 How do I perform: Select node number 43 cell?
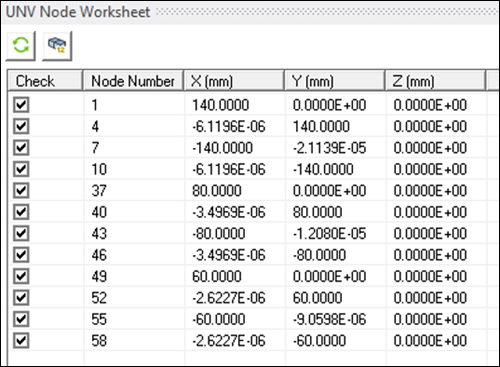point(134,234)
